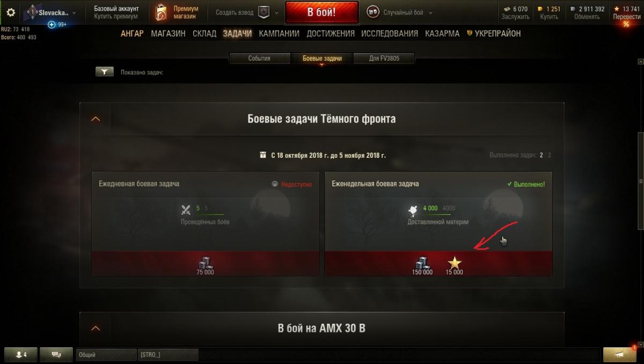Open the contacts icon showing 4
Viewport: 644px width, 364px height.
point(21,354)
